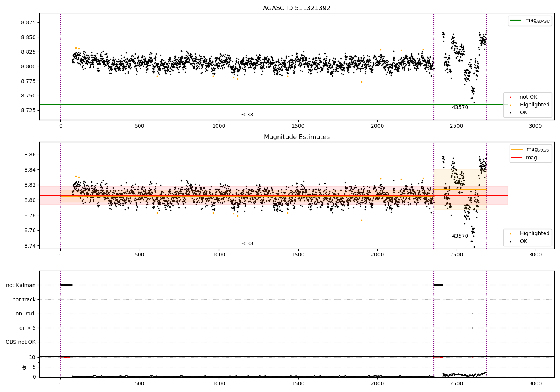Click the 8.78 y-axis tick label
The height and width of the screenshot is (392, 560).
(x=30, y=215)
